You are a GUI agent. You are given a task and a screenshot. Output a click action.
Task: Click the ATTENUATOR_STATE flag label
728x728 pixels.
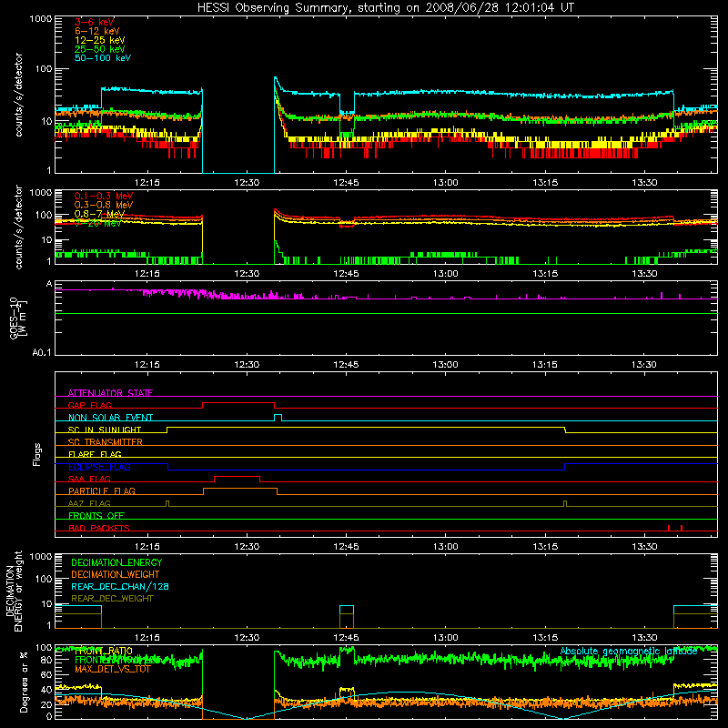[110, 393]
